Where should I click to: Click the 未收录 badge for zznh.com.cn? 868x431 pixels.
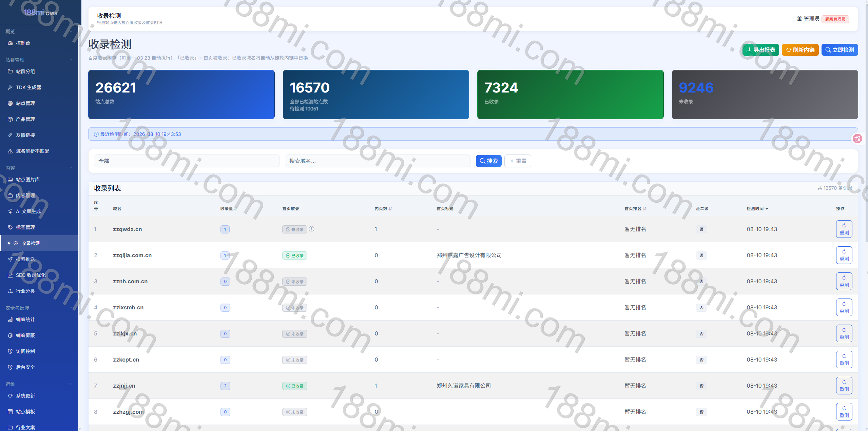[x=295, y=282]
